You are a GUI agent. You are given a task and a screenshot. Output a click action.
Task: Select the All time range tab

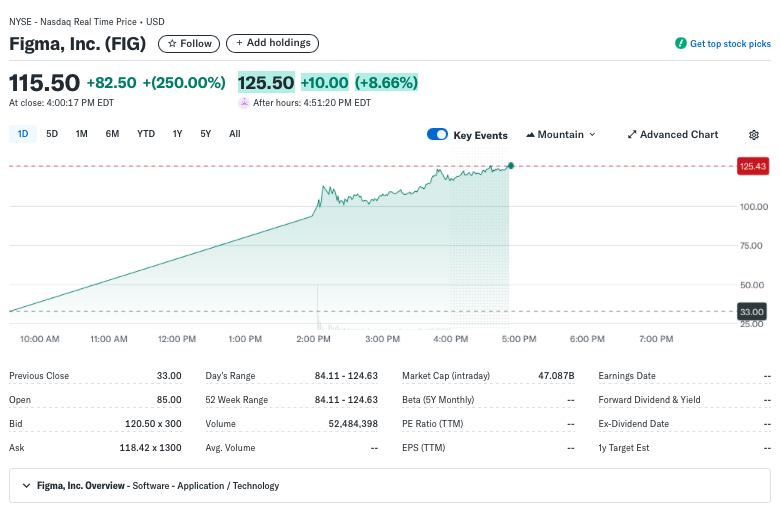tap(234, 134)
